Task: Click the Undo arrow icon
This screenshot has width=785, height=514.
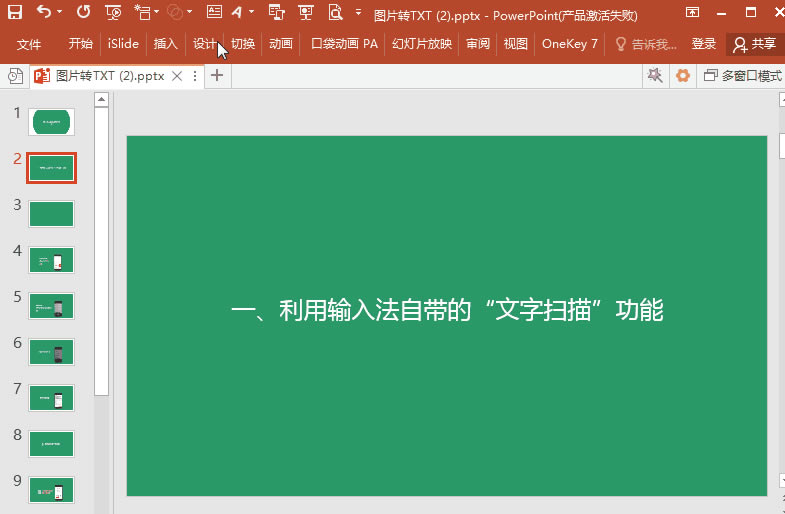Action: 43,13
